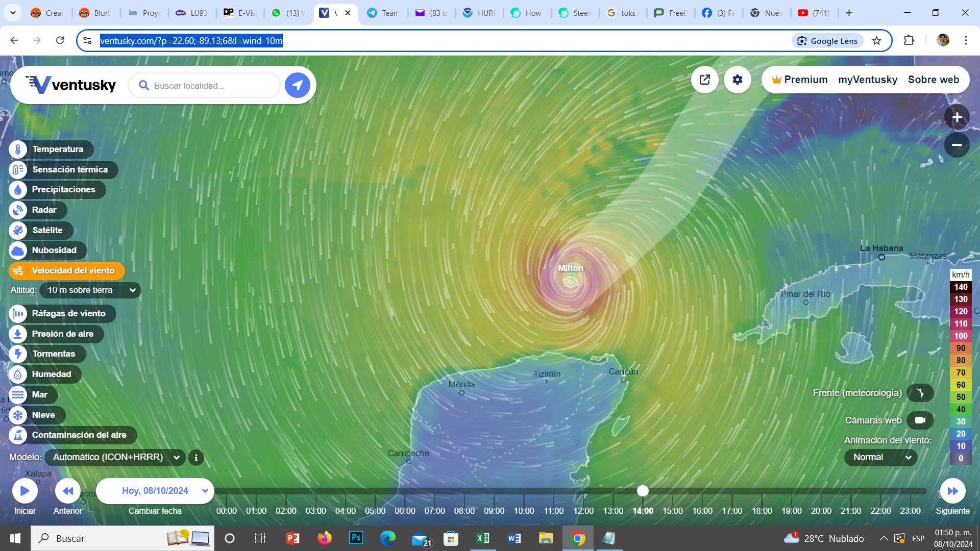Select the Radar layer icon
This screenshot has height=551, width=980.
tap(18, 210)
